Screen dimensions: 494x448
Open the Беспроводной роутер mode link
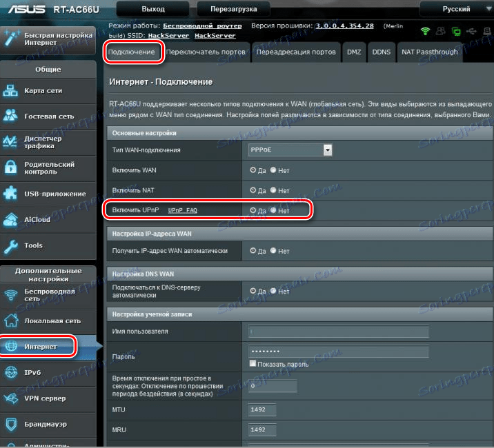point(202,26)
